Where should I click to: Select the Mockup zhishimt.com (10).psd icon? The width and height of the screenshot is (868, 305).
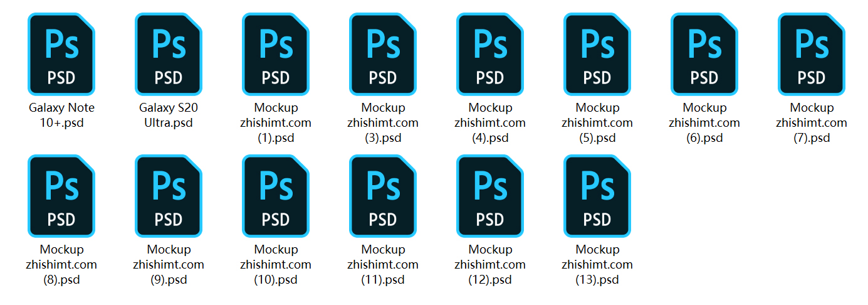pyautogui.click(x=276, y=196)
